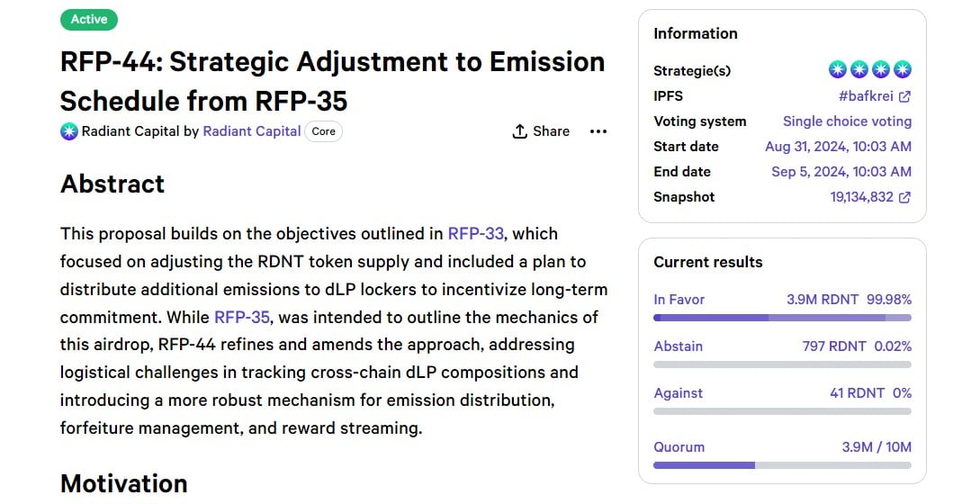Image resolution: width=980 pixels, height=504 pixels.
Task: Click the Share upload icon
Action: click(519, 131)
